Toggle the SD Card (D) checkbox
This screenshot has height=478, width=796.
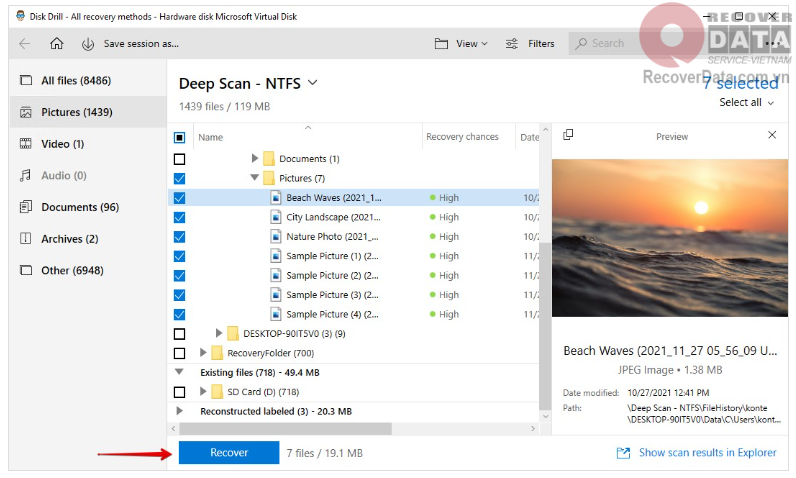[x=180, y=392]
